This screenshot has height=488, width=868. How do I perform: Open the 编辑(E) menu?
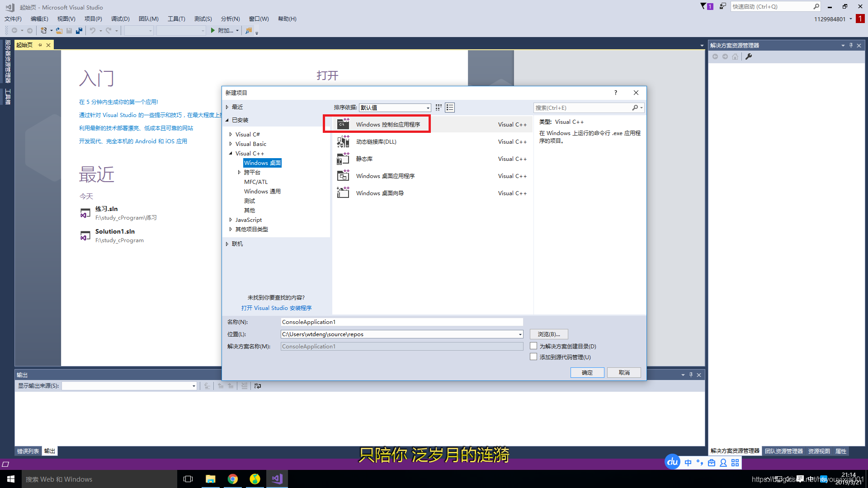[39, 19]
